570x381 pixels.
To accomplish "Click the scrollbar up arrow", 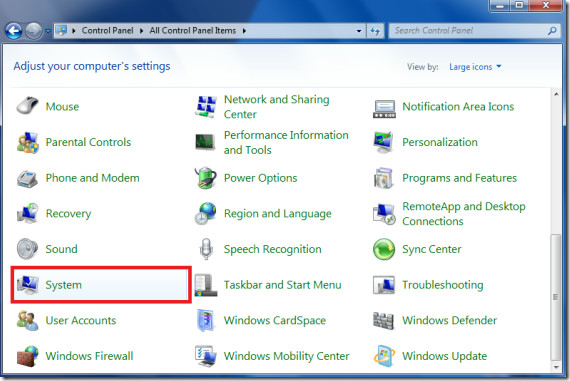I will pos(556,94).
